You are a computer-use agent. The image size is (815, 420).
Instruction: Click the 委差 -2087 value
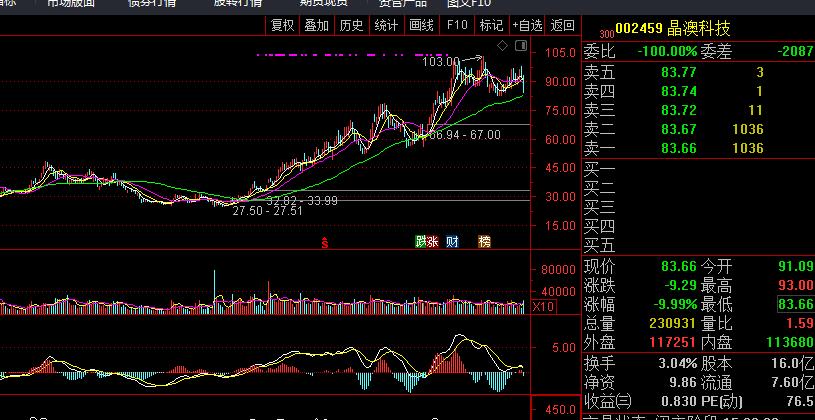(795, 51)
